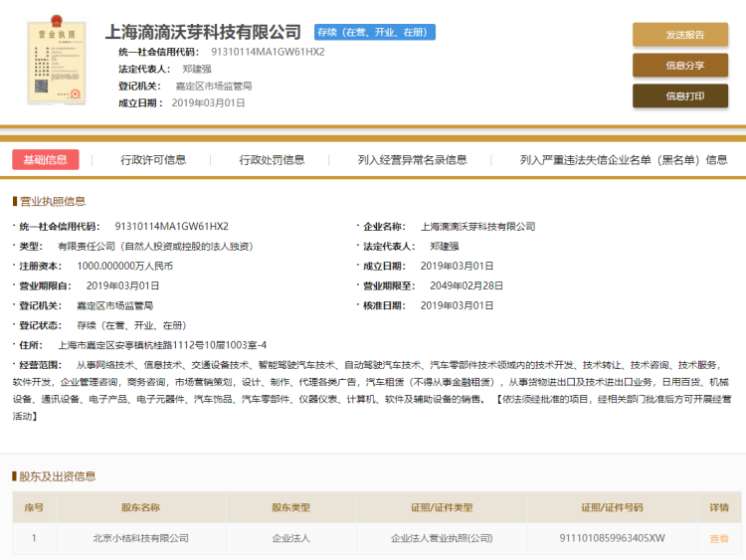Click the 经营范围 label
The image size is (746, 560).
[x=41, y=365]
